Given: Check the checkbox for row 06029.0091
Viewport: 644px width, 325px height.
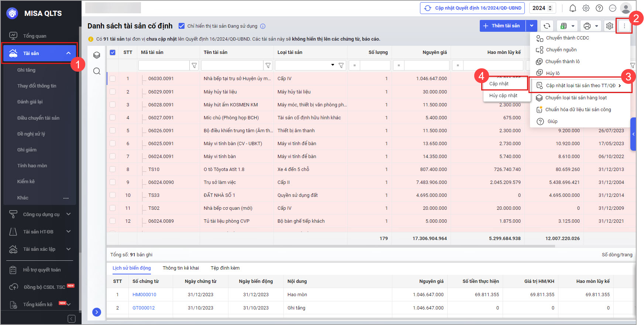Looking at the screenshot, I should (x=113, y=92).
